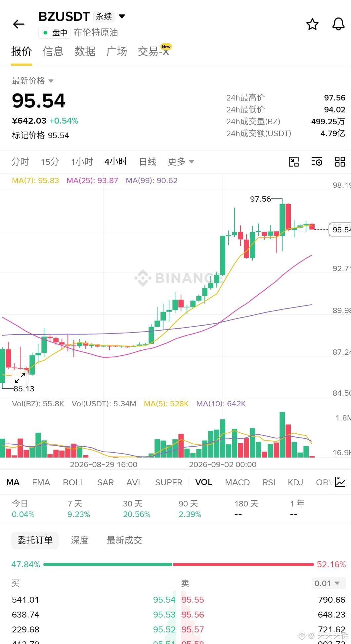Open chart indicator settings icon
This screenshot has width=351, height=644.
pos(317,162)
